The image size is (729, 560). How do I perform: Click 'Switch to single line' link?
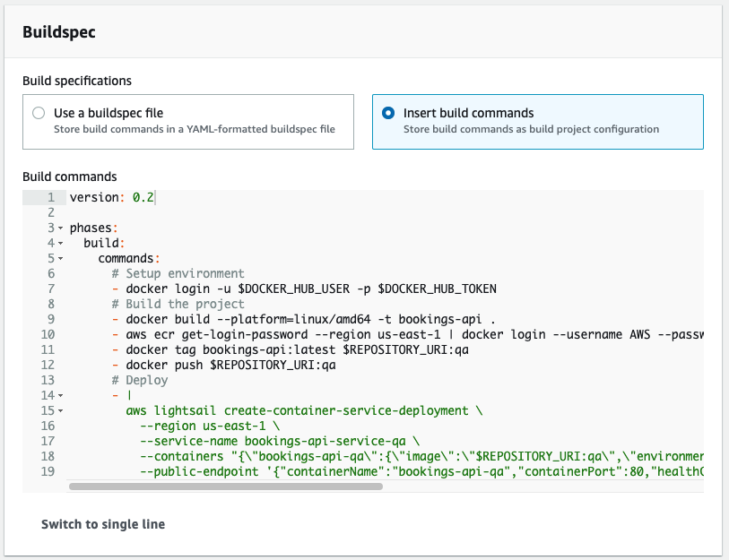pos(103,524)
